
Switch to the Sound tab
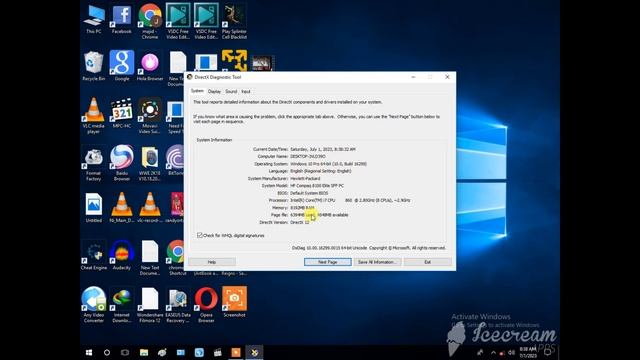click(x=231, y=91)
